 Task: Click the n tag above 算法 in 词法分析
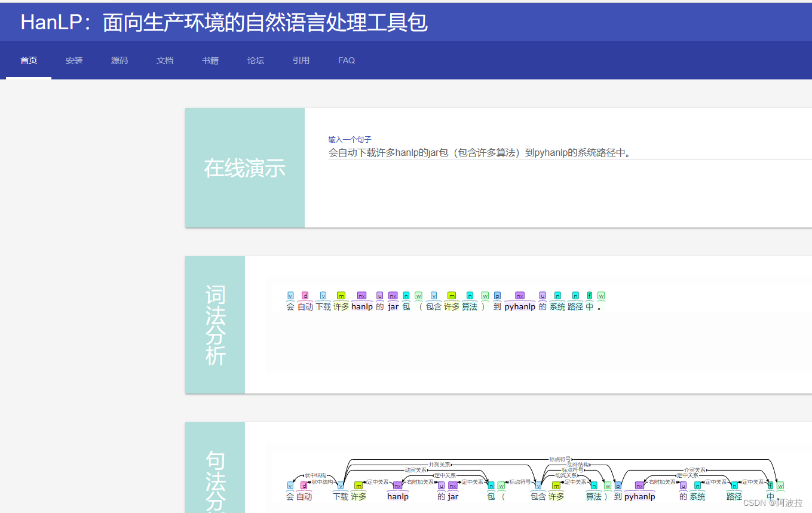click(x=470, y=296)
